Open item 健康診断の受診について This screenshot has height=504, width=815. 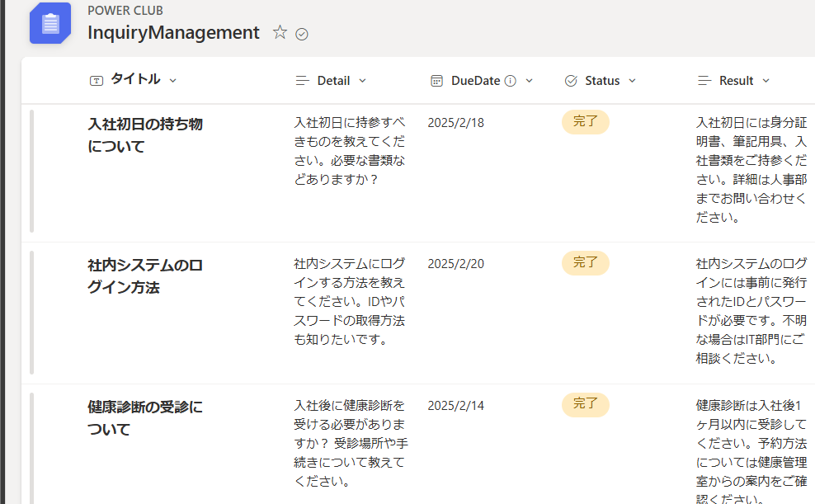(x=145, y=417)
